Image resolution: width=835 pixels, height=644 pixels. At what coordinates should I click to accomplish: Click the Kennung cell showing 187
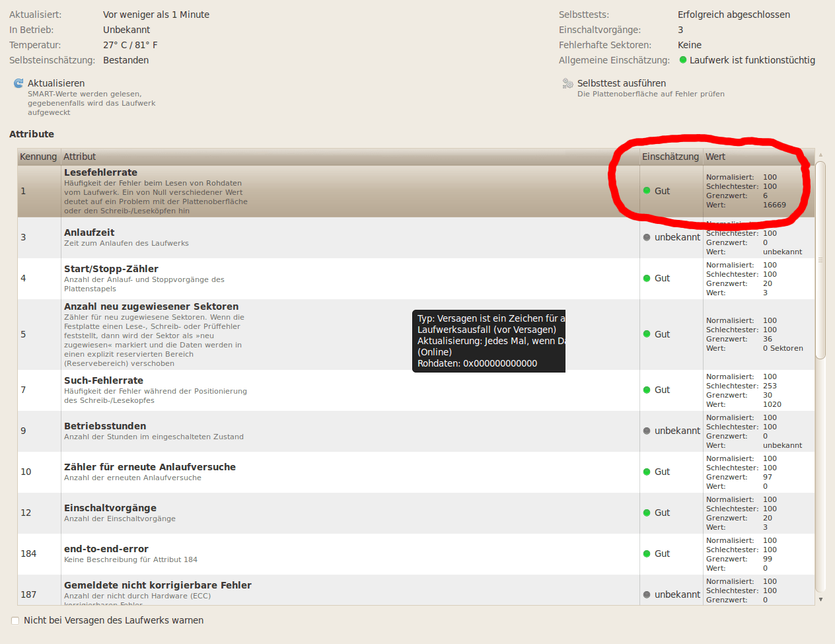[28, 594]
